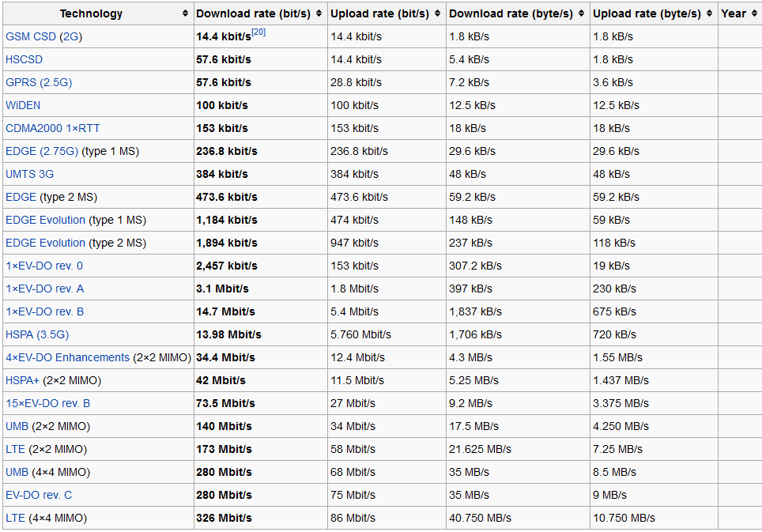Viewport: 762px width, 532px height.
Task: Click the 326 Mbit/s download rate cell
Action: click(261, 518)
